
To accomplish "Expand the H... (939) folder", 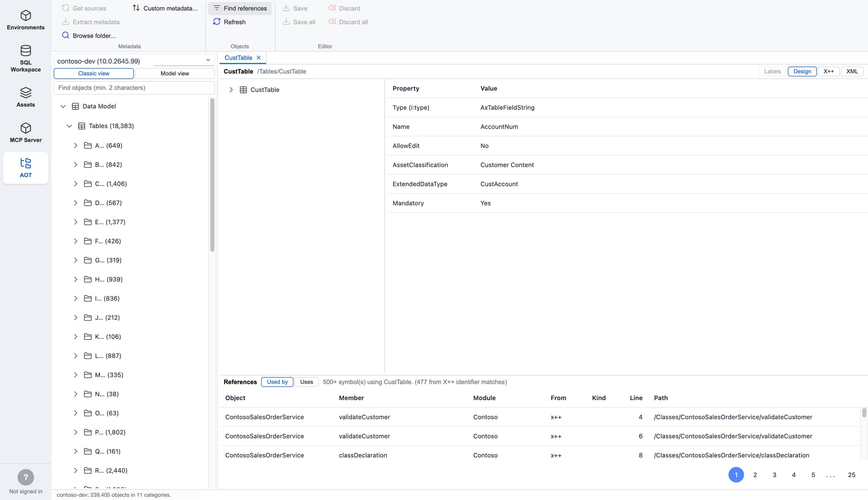I will pyautogui.click(x=75, y=279).
